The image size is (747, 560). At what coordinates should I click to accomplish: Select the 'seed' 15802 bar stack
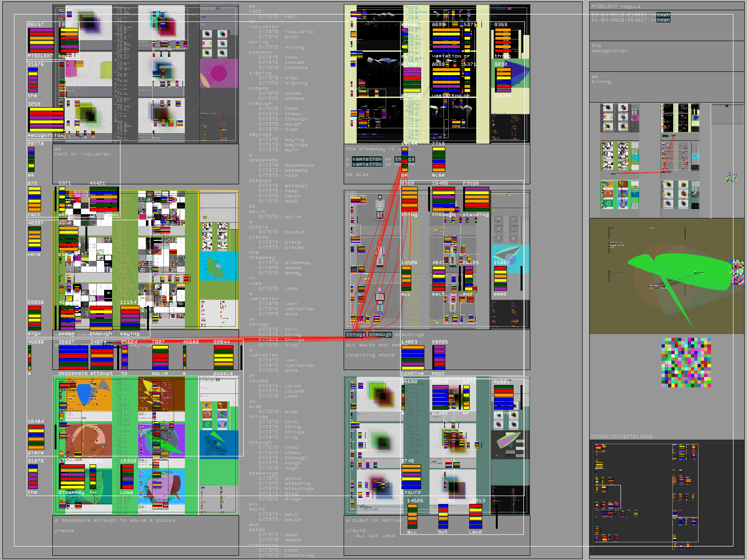(x=500, y=278)
